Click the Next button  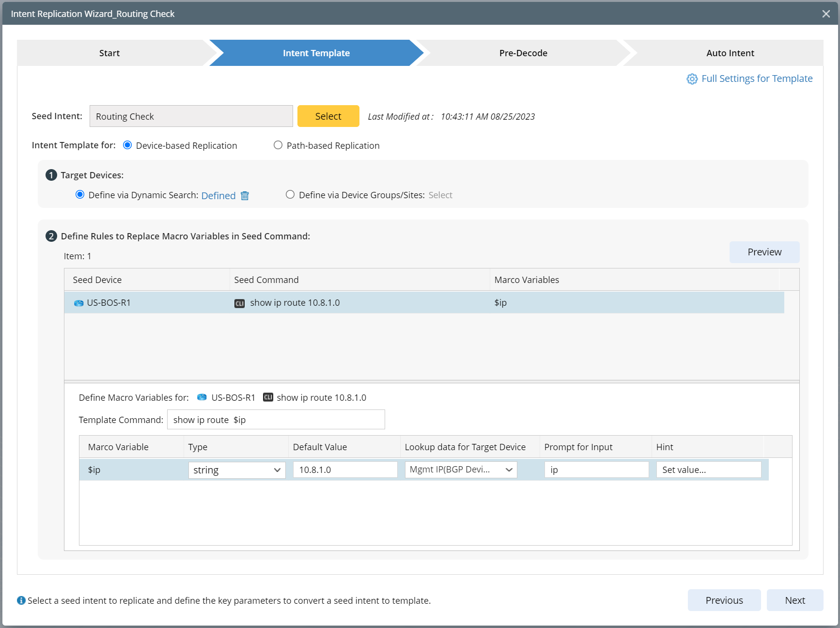(x=794, y=600)
